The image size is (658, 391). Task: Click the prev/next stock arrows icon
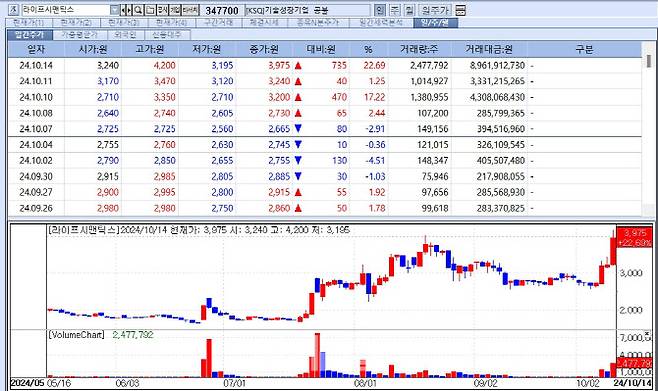tap(127, 10)
